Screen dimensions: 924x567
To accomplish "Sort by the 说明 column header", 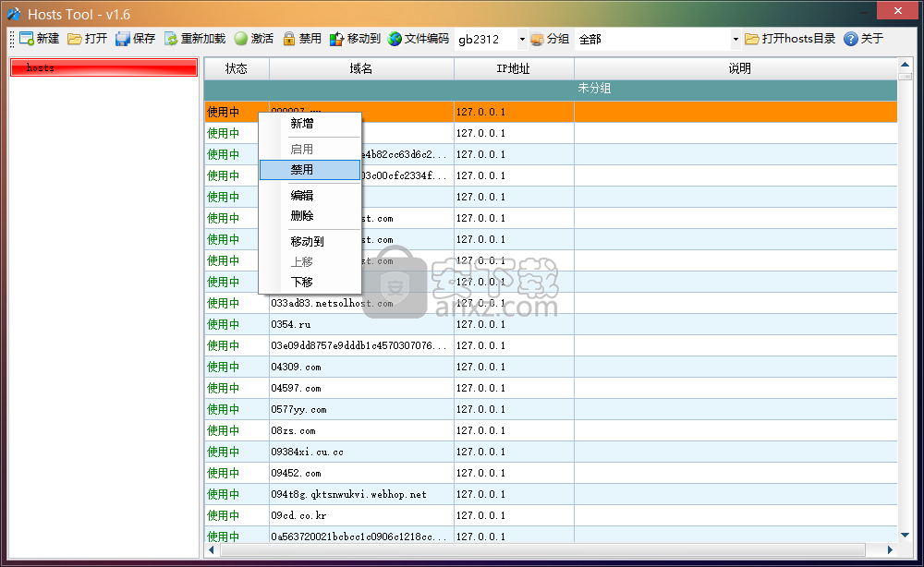I will (736, 68).
